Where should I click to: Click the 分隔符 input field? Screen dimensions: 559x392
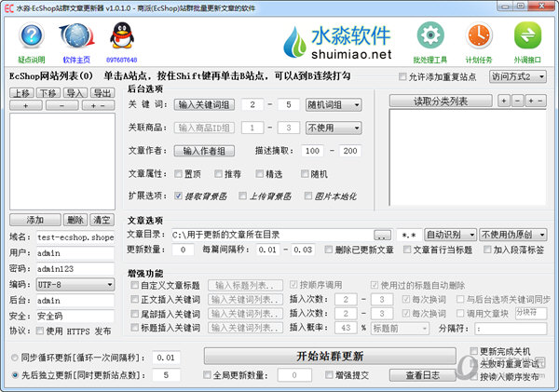[x=511, y=329]
